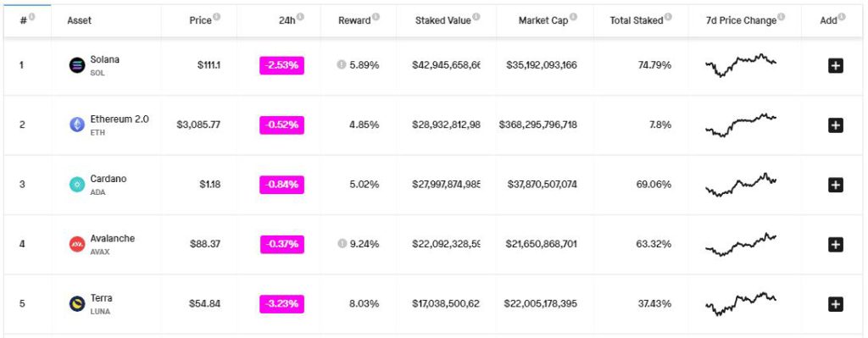Click the Terra LUNA logo
The image size is (868, 338).
[x=77, y=304]
